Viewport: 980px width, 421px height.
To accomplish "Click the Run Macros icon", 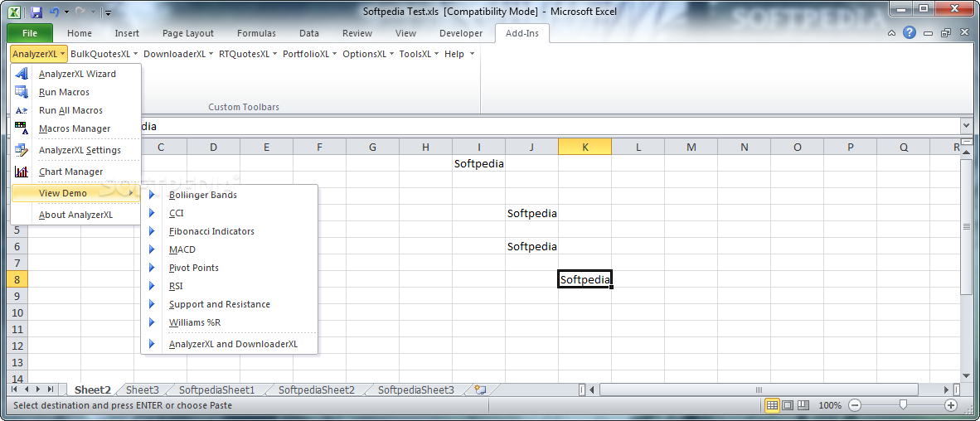I will pos(22,92).
